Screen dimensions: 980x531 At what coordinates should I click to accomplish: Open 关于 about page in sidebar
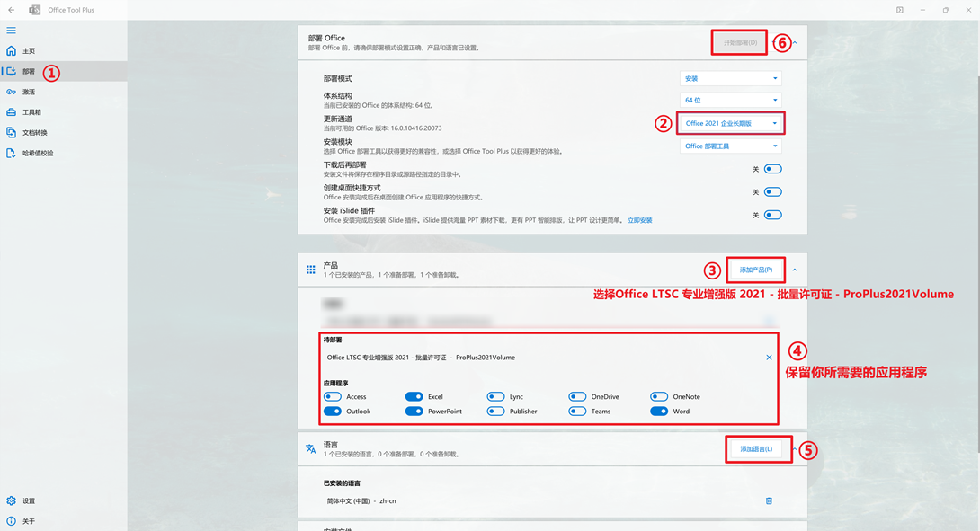(x=64, y=521)
